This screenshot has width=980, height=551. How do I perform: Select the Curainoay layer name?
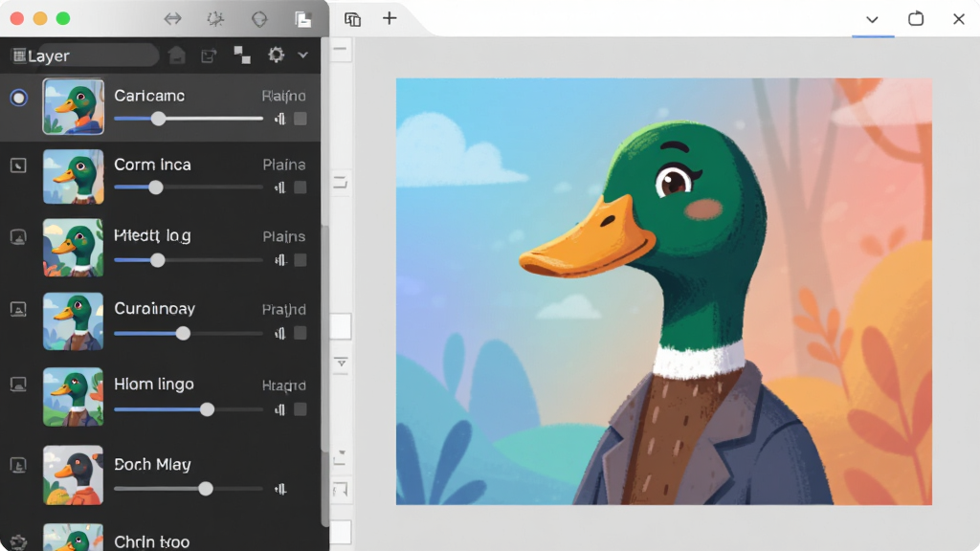click(154, 309)
